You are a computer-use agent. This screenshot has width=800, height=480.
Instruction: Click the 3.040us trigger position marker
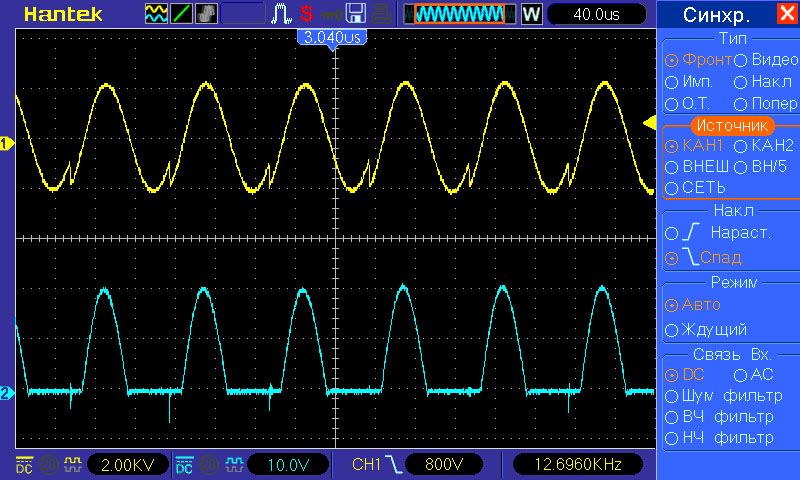(x=332, y=38)
